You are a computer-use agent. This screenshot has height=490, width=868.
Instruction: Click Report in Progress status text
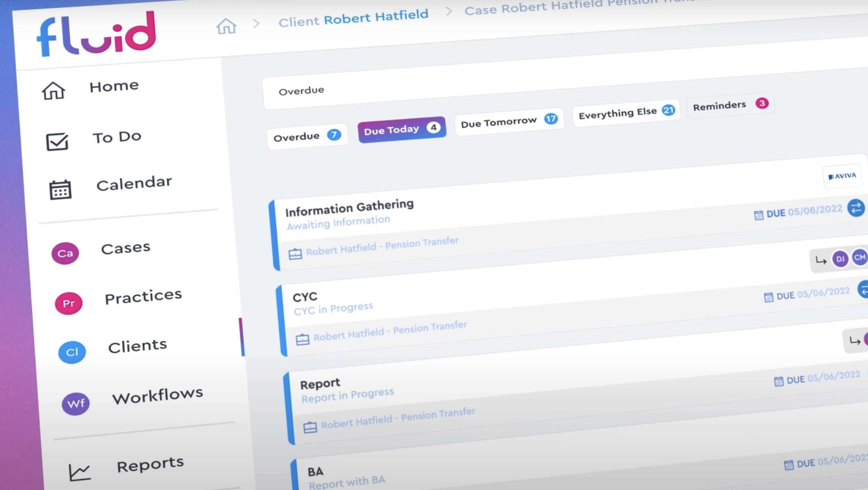pos(348,395)
